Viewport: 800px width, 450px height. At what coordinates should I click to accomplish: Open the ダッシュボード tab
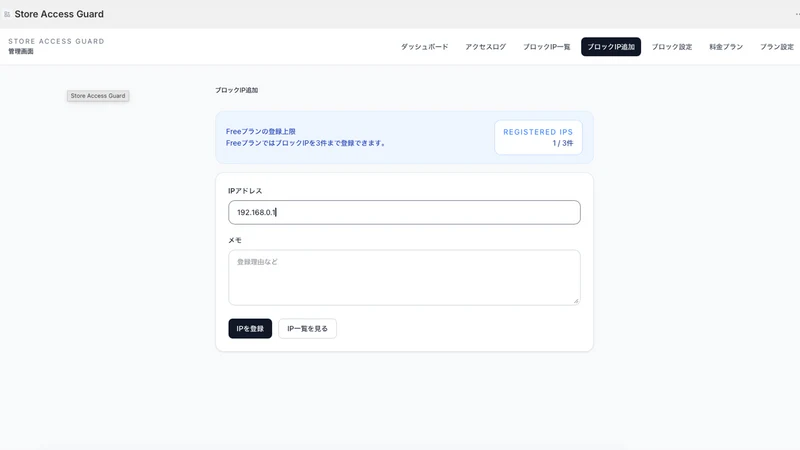click(x=424, y=47)
